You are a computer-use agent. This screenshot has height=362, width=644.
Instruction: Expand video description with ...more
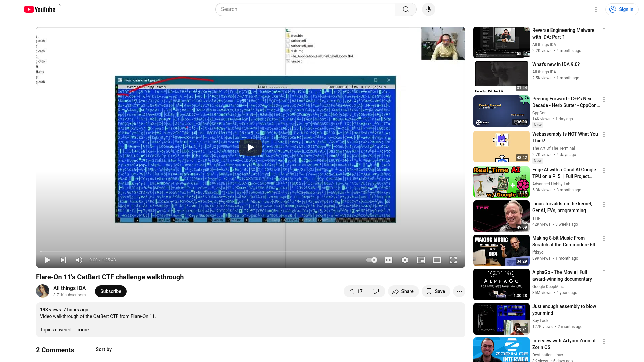(x=82, y=330)
